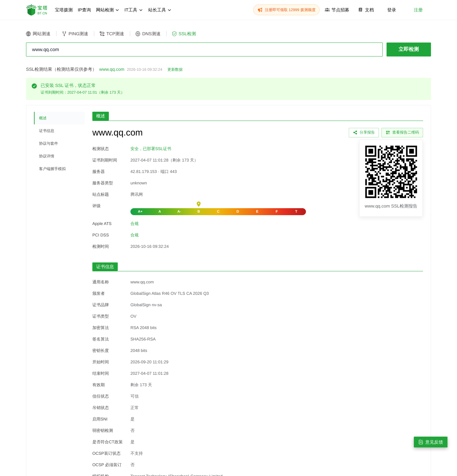Select the 证书信息 sidebar tab
This screenshot has height=476, width=457.
point(59,131)
